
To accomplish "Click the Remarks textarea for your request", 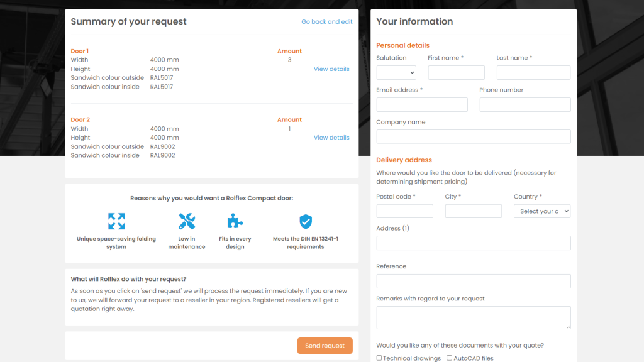I will (473, 317).
